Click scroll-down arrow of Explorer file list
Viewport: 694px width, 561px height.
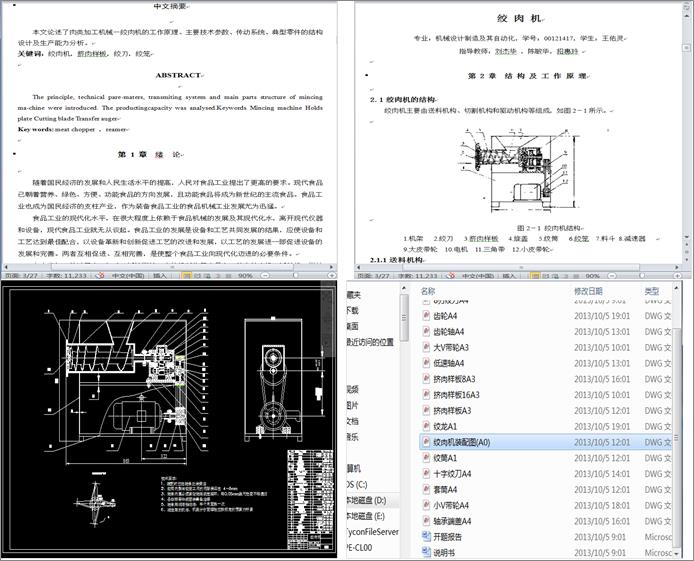click(676, 553)
